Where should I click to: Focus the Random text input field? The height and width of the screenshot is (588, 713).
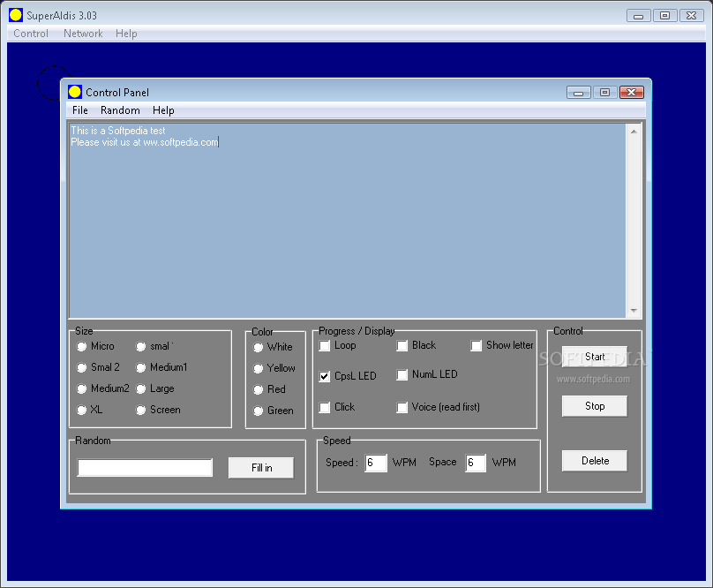(x=145, y=468)
